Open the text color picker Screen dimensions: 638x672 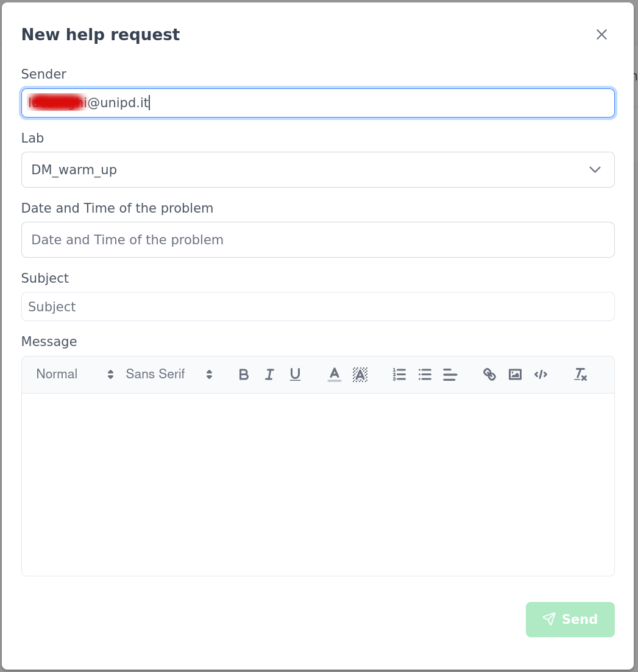tap(335, 375)
